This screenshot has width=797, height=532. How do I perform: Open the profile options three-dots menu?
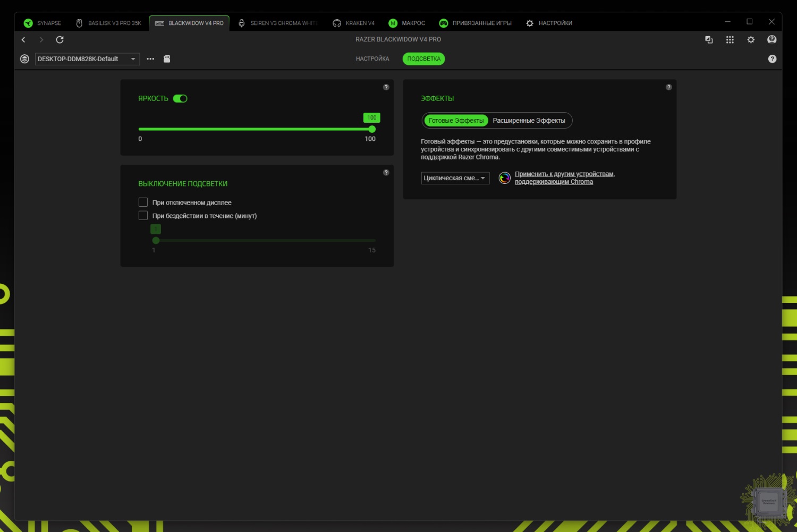pyautogui.click(x=150, y=59)
